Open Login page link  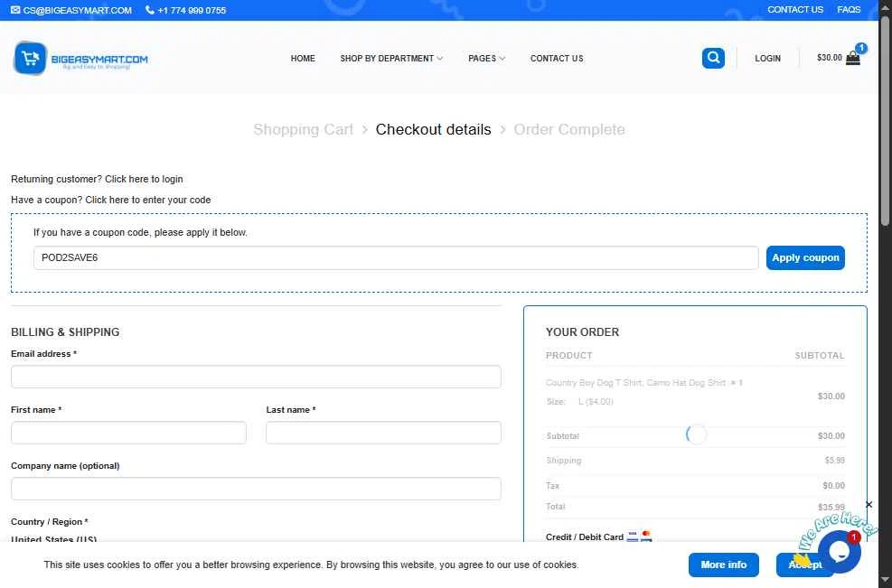pos(767,59)
